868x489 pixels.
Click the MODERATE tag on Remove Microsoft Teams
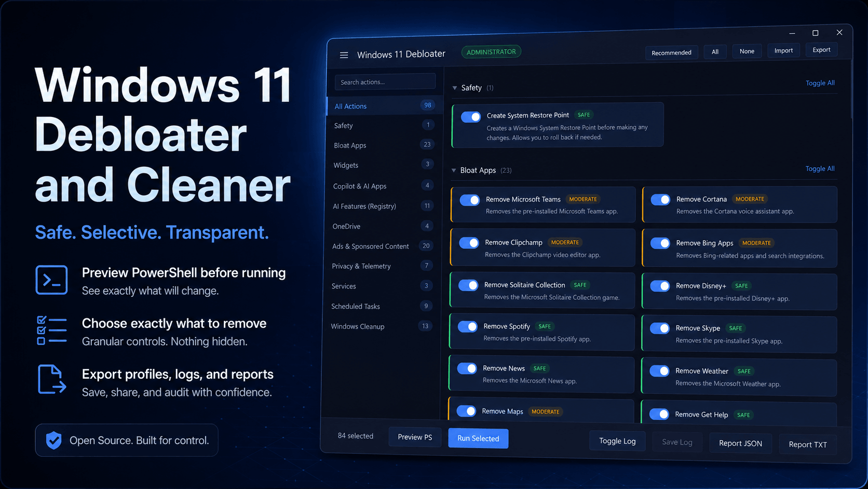click(583, 199)
